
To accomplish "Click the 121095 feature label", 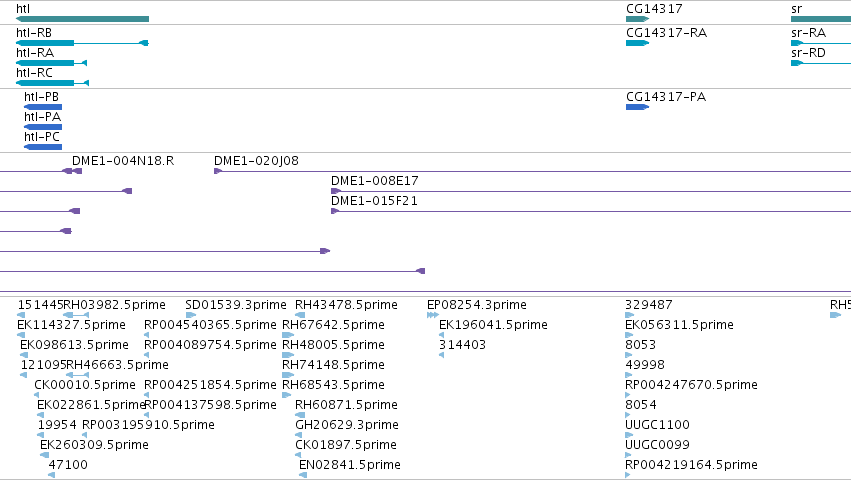I will tap(43, 365).
